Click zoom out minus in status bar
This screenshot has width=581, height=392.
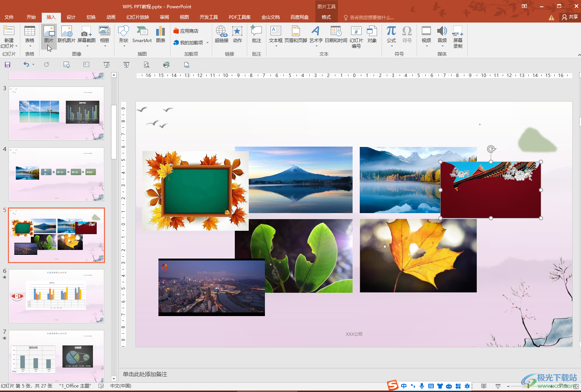pos(508,386)
